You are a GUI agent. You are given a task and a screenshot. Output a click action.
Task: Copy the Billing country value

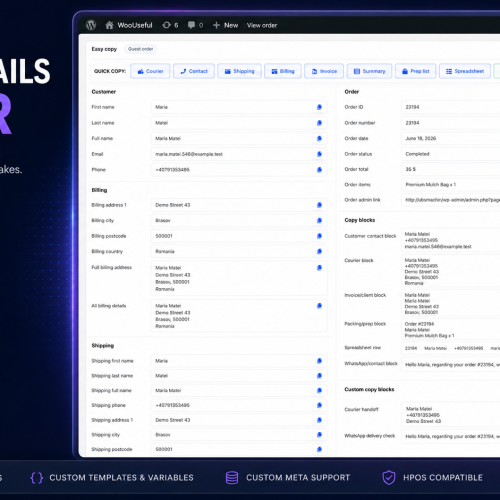click(319, 251)
